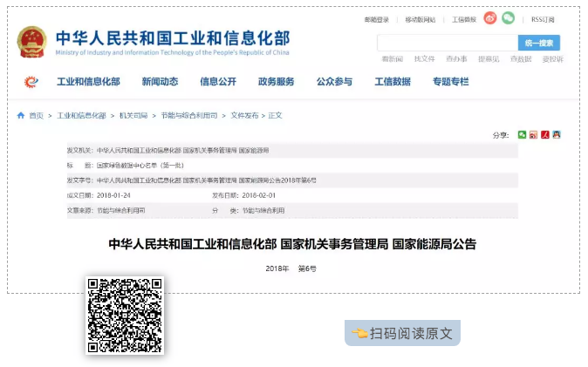Open the 信息公开 navigation menu

point(218,81)
